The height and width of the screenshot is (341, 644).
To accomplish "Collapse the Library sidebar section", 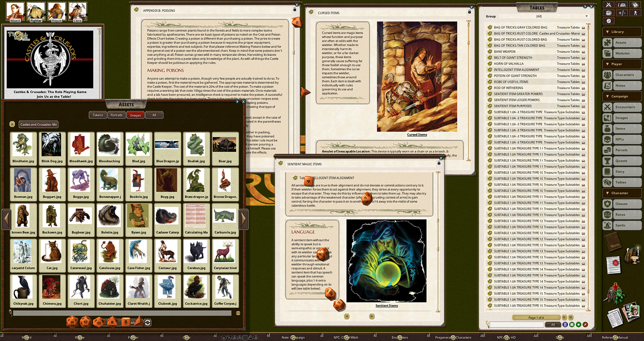I will coord(622,32).
